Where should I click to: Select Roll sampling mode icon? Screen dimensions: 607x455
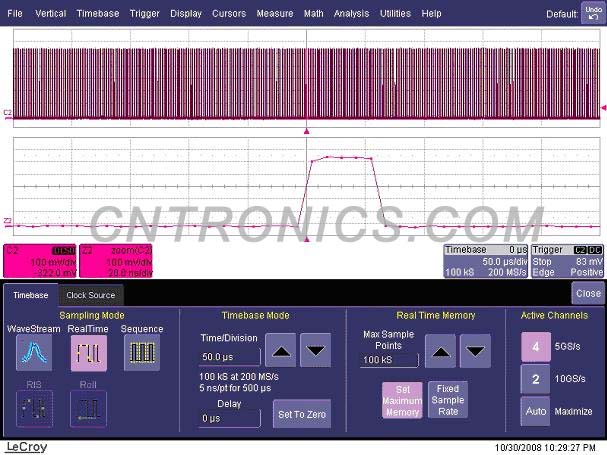point(88,410)
